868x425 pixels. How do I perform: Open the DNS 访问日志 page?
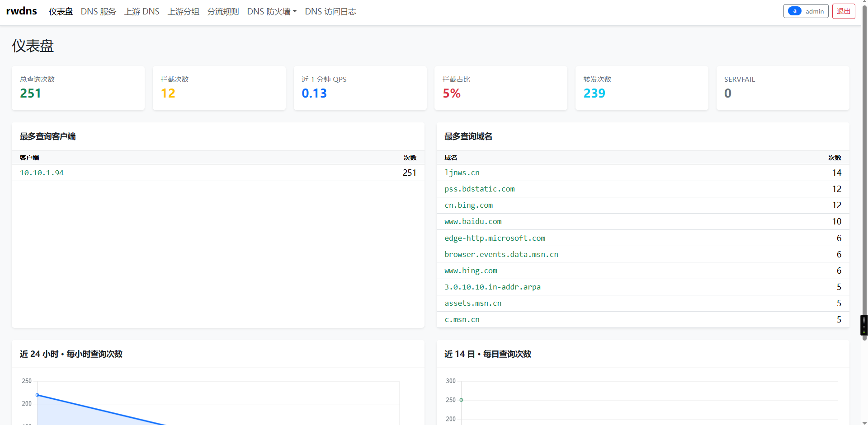coord(330,12)
